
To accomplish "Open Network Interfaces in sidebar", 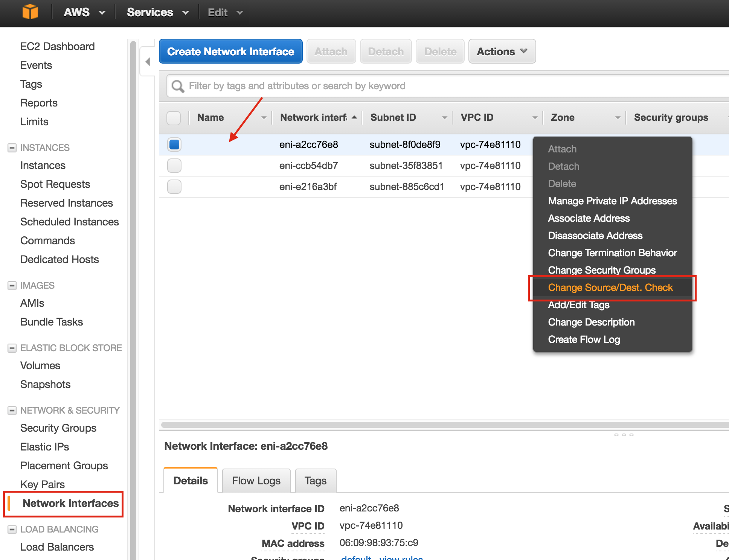I will [x=70, y=503].
